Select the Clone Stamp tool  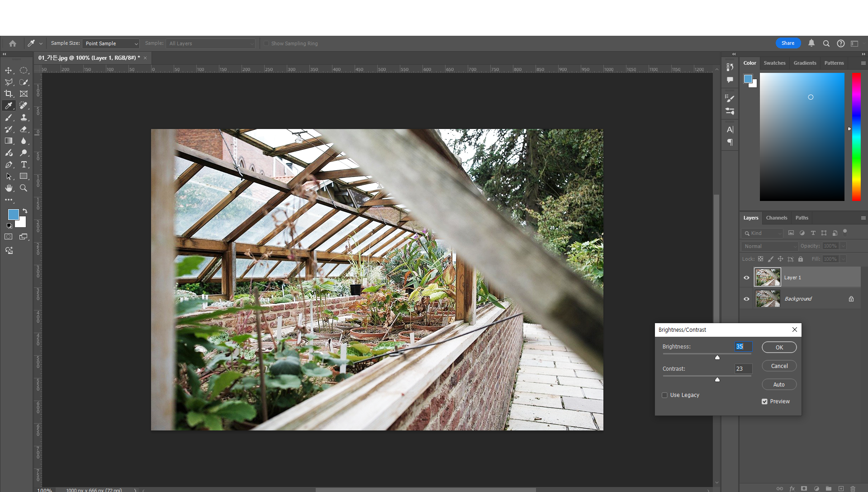[x=24, y=117]
